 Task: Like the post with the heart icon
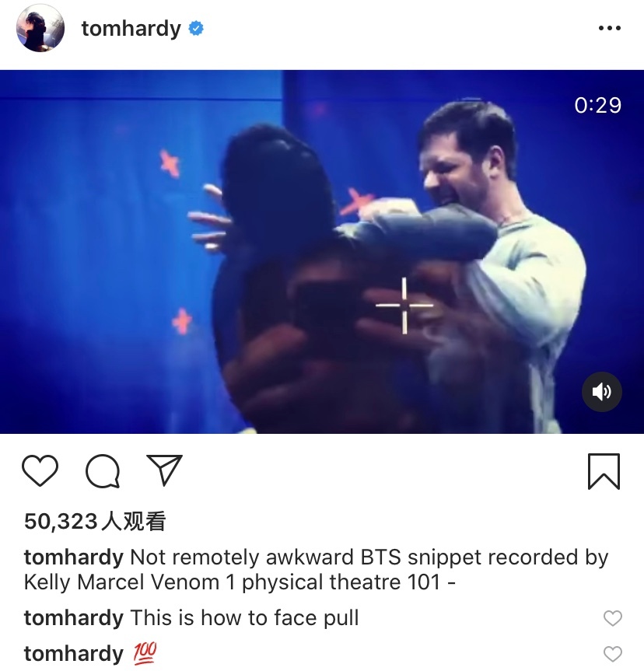(x=40, y=470)
